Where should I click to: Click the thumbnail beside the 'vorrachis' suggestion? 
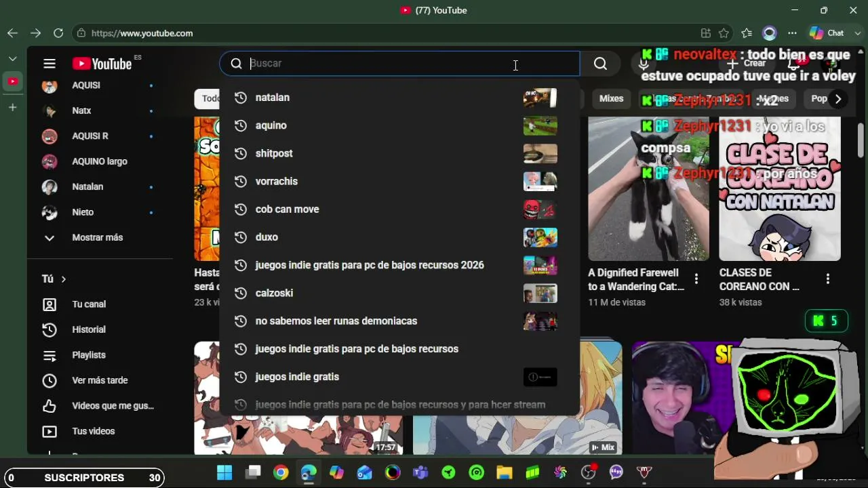click(x=540, y=182)
